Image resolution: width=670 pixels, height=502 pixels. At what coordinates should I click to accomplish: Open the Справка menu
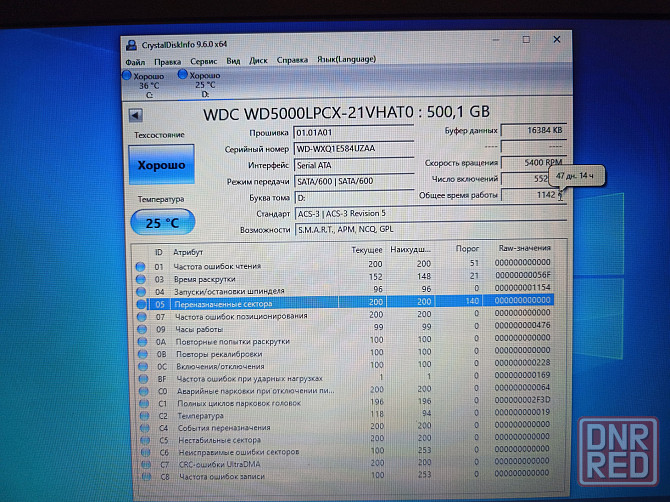(292, 60)
